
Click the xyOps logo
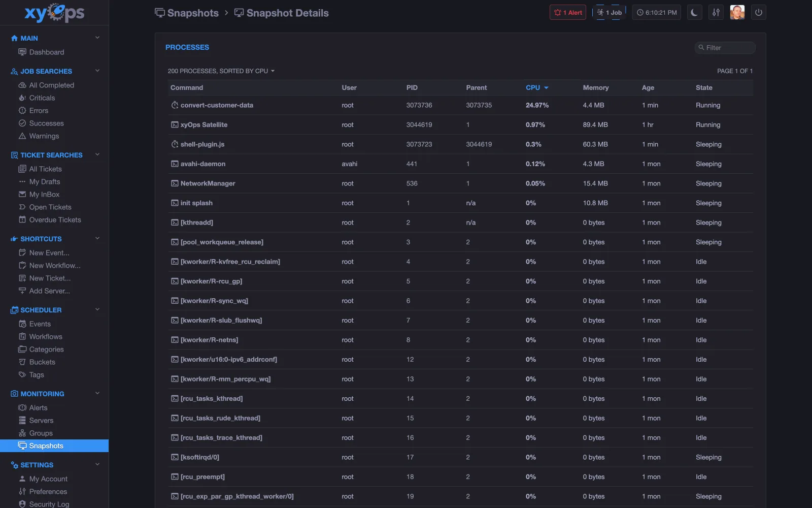coord(54,13)
